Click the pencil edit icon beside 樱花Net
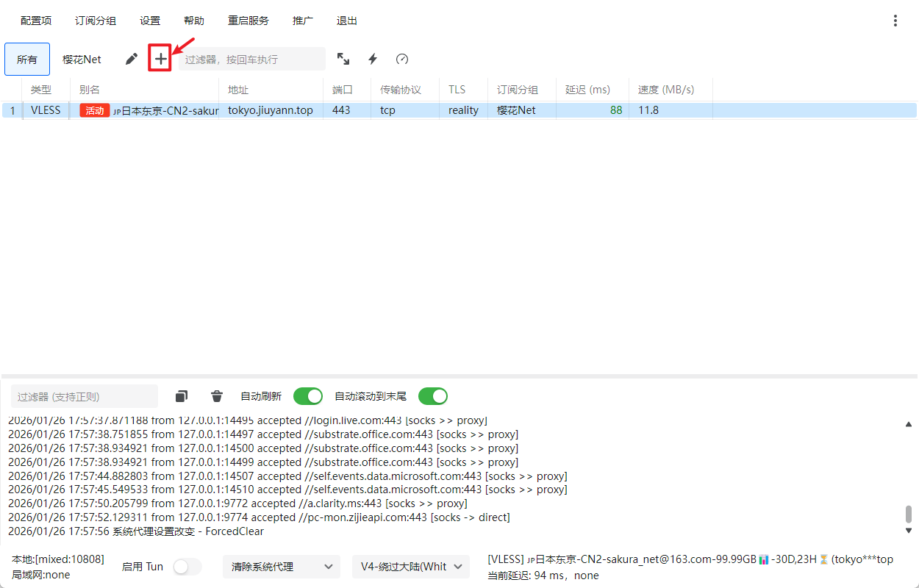The height and width of the screenshot is (588, 919). 131,59
